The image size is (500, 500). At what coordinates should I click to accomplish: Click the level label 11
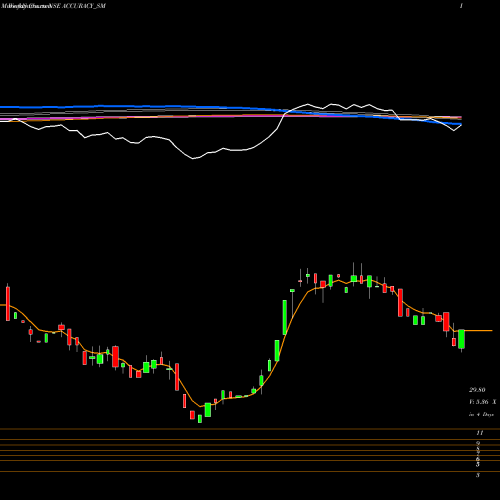pyautogui.click(x=480, y=433)
